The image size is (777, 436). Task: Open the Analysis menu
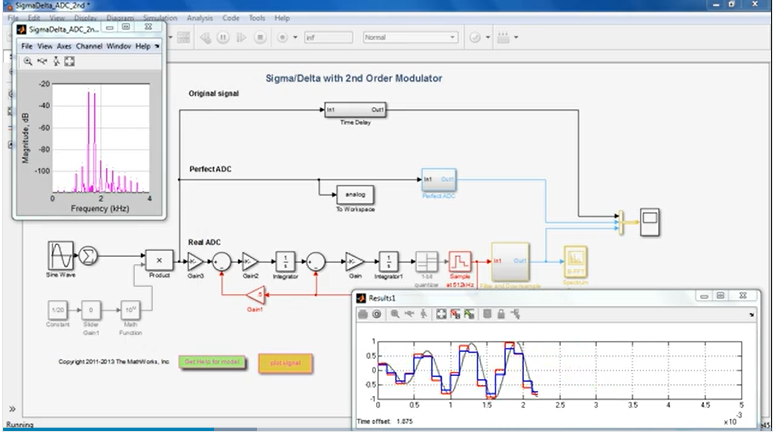pos(199,18)
